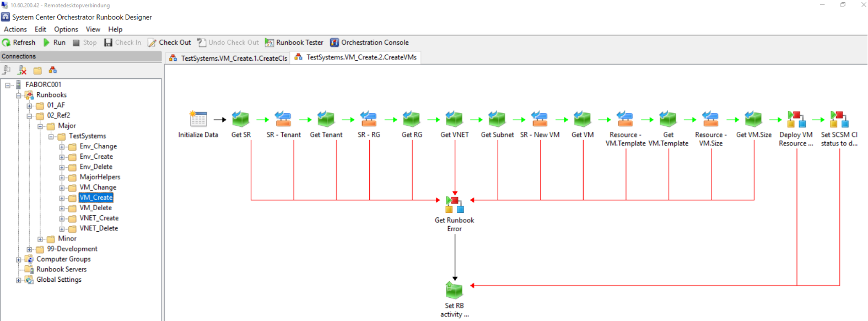Collapse the TestSystems folder
Viewport: 868px width, 321px height.
[x=51, y=136]
